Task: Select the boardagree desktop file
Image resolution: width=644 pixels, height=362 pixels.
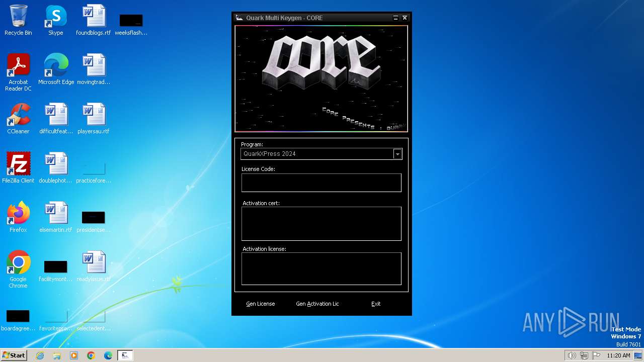Action: [18, 320]
